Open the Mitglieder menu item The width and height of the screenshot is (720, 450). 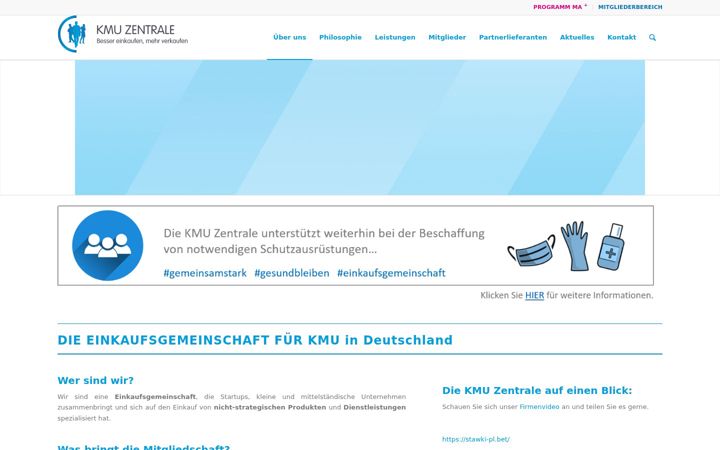coord(447,37)
